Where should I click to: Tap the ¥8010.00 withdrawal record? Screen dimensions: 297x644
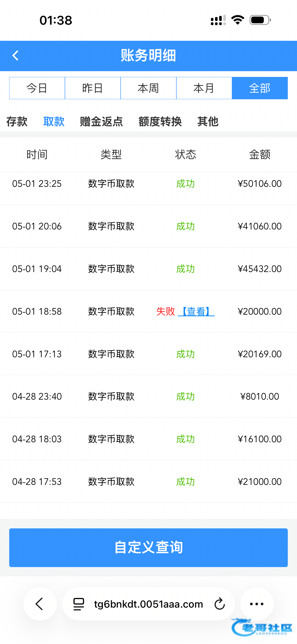pyautogui.click(x=259, y=396)
